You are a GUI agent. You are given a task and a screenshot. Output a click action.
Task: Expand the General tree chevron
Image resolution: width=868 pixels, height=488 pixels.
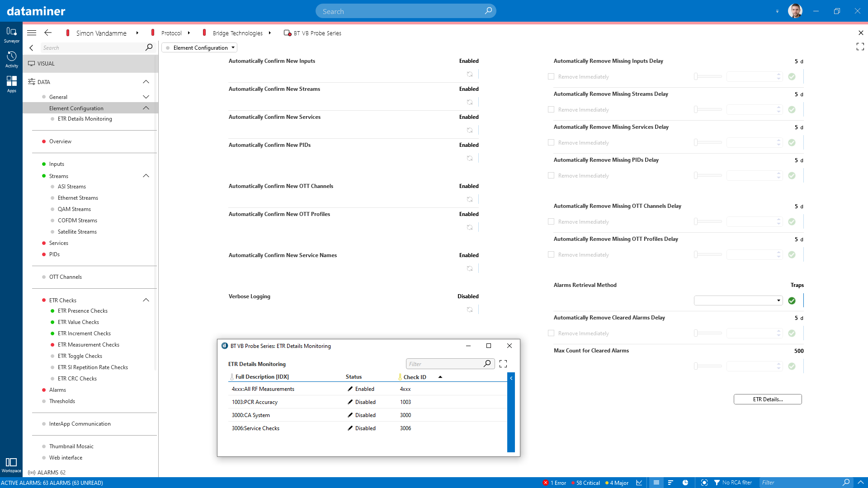(146, 97)
